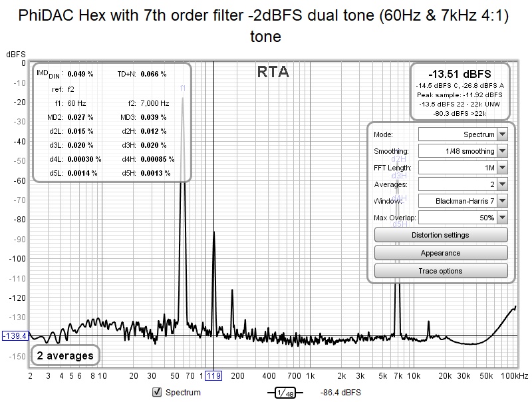
Task: Click the 100kHz axis label
Action: pos(514,376)
